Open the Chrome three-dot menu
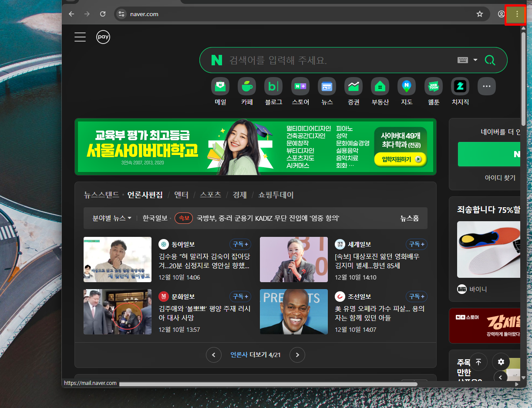The height and width of the screenshot is (408, 532). (517, 14)
